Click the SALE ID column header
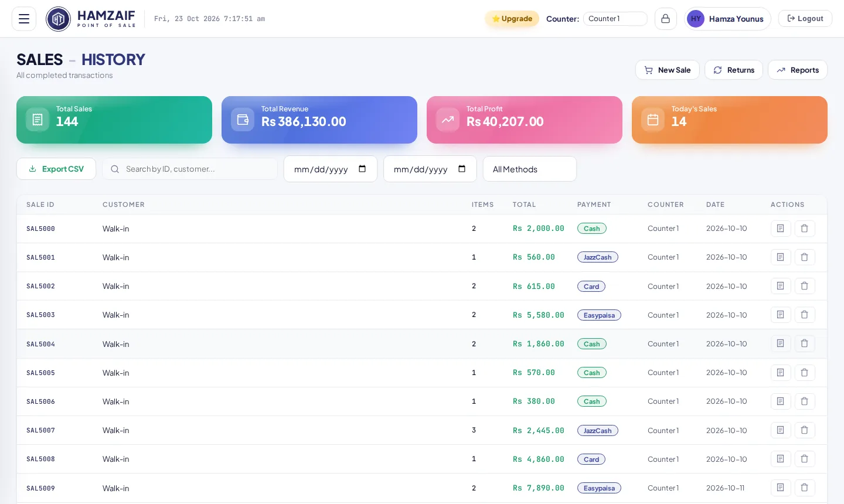Screen dimensions: 844x504 click(x=40, y=205)
